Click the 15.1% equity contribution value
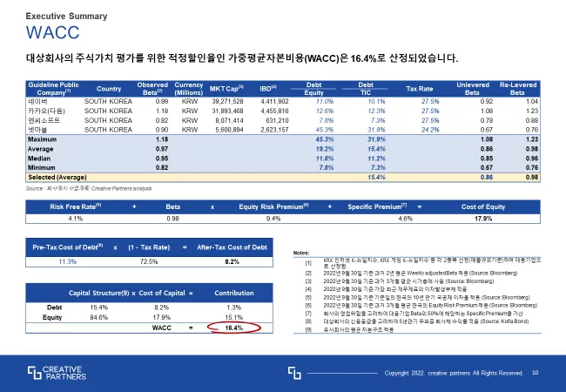Screen dimensions: 566x392 click(x=234, y=317)
